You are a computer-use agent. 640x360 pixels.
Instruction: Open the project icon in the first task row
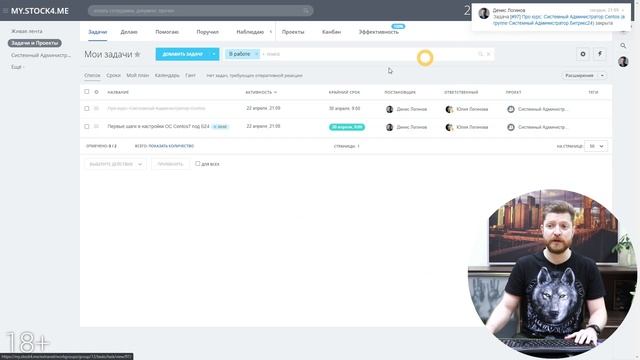[511, 109]
